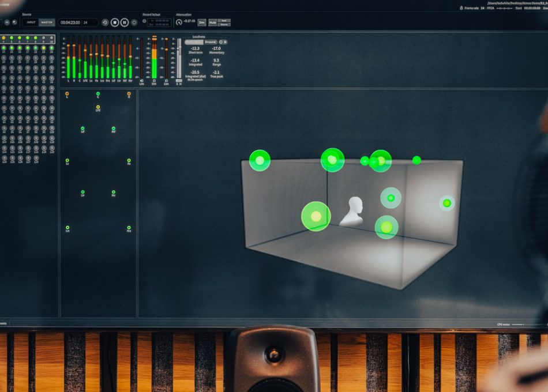Toggle the Dim button

(202, 22)
